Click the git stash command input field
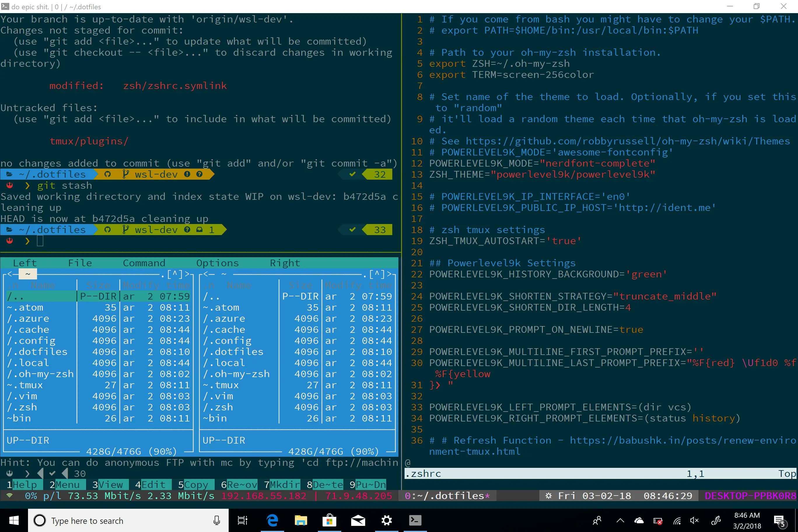This screenshot has height=532, width=798. [x=65, y=185]
